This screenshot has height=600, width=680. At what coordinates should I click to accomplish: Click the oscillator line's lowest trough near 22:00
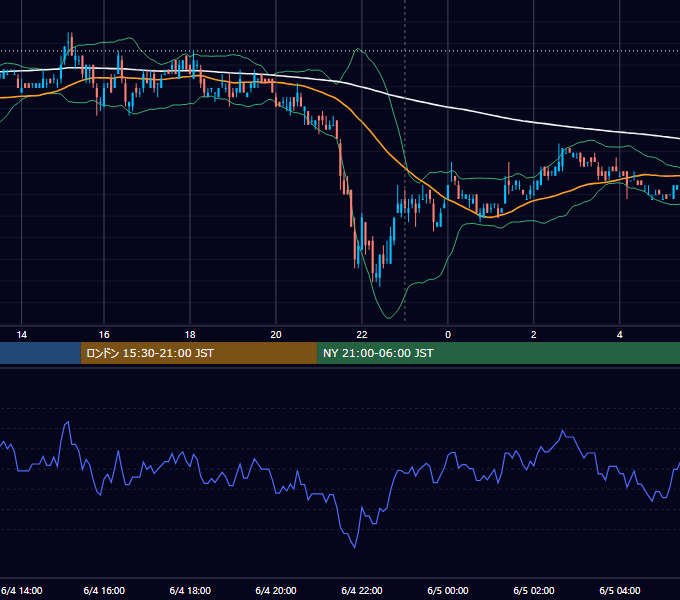[355, 547]
